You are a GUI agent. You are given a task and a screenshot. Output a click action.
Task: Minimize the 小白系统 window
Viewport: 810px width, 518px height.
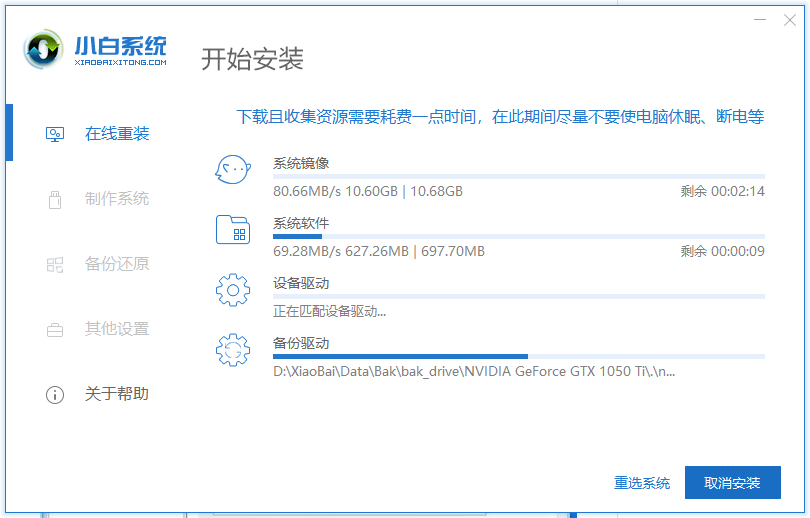(760, 20)
